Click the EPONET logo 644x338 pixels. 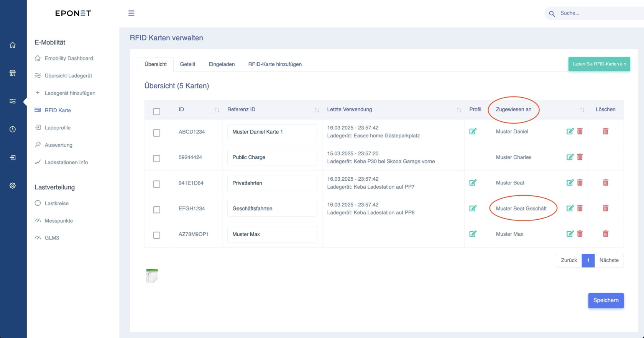(x=73, y=13)
